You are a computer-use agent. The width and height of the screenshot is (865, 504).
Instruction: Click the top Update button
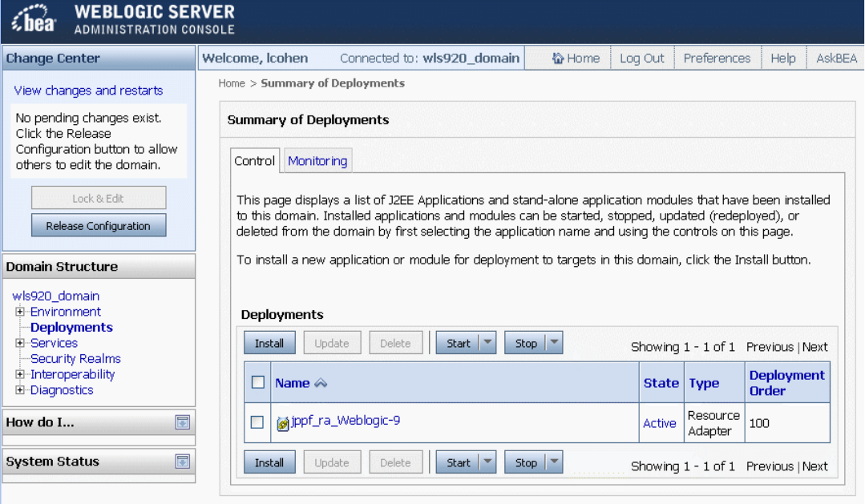pyautogui.click(x=332, y=342)
